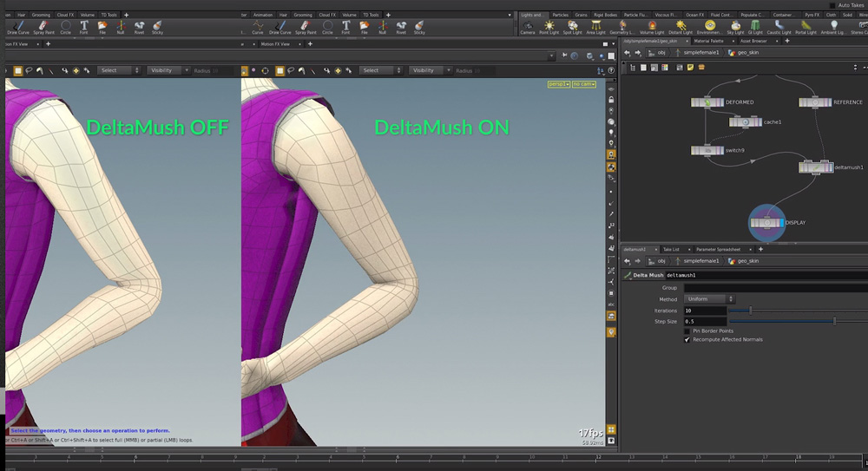Click the lock icon on viewport side toolbar
The width and height of the screenshot is (868, 471).
coord(611,100)
